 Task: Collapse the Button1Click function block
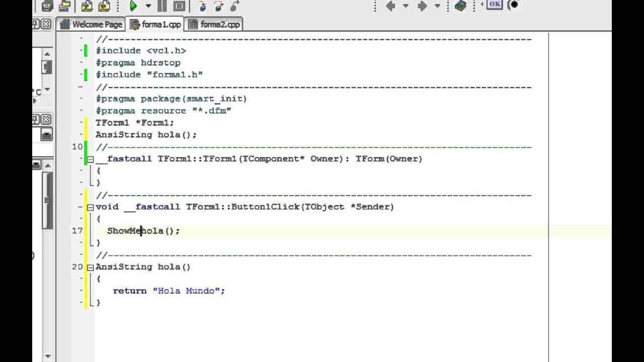(91, 207)
